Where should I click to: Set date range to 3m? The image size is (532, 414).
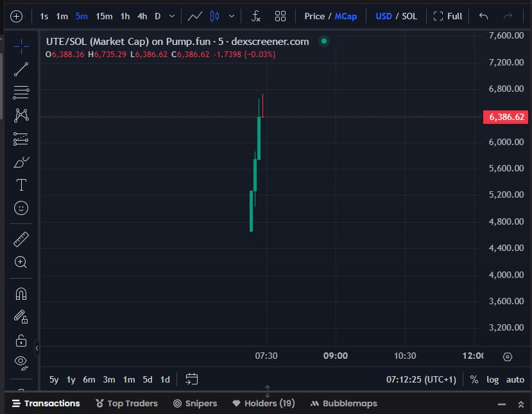click(109, 379)
